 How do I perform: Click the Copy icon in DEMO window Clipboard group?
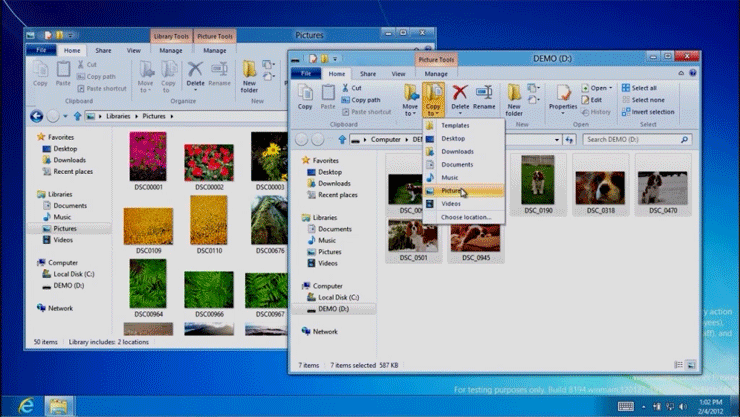(x=305, y=97)
